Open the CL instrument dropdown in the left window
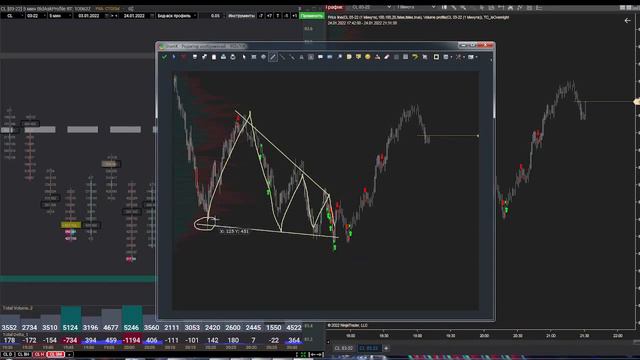The height and width of the screenshot is (360, 640). coord(13,16)
